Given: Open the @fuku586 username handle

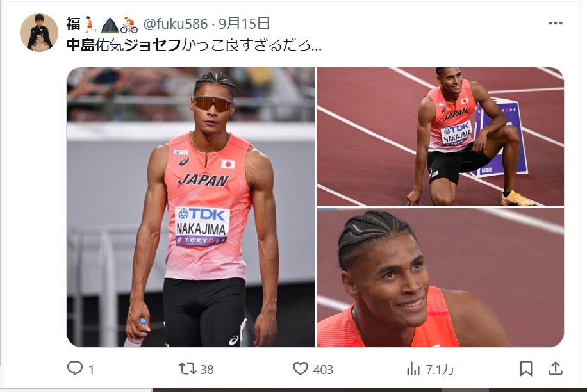Looking at the screenshot, I should click(x=175, y=24).
